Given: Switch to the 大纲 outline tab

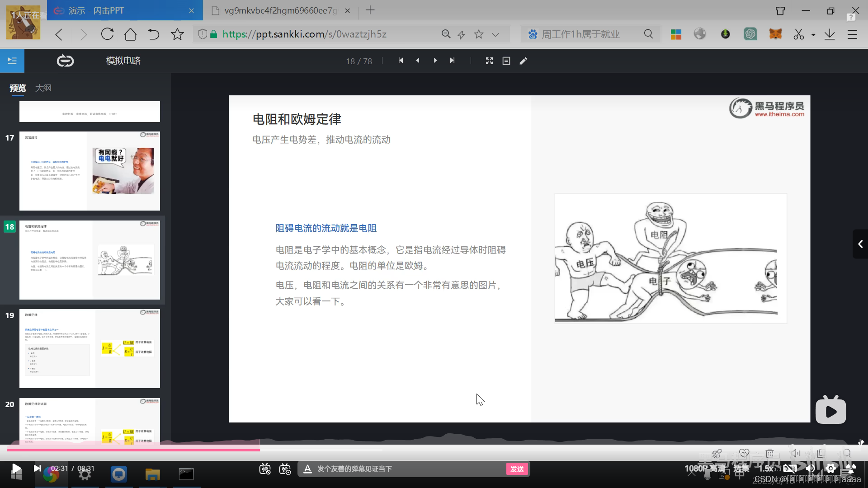Looking at the screenshot, I should tap(43, 88).
